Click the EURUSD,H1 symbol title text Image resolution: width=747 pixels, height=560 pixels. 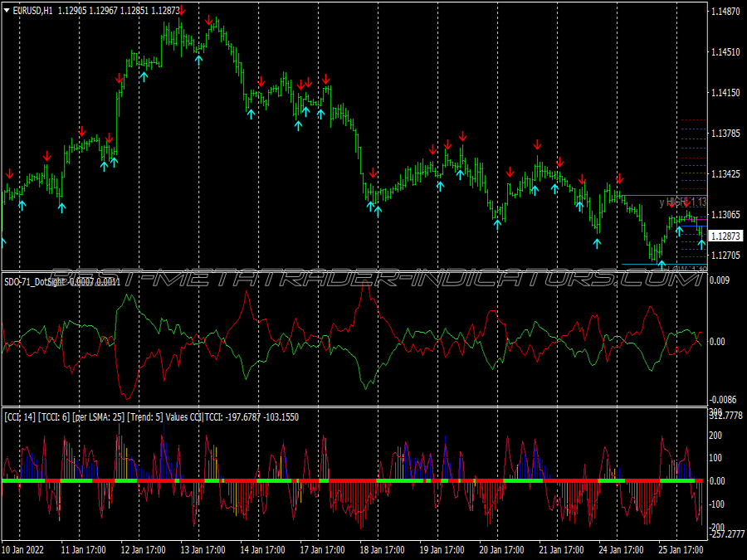coord(33,11)
